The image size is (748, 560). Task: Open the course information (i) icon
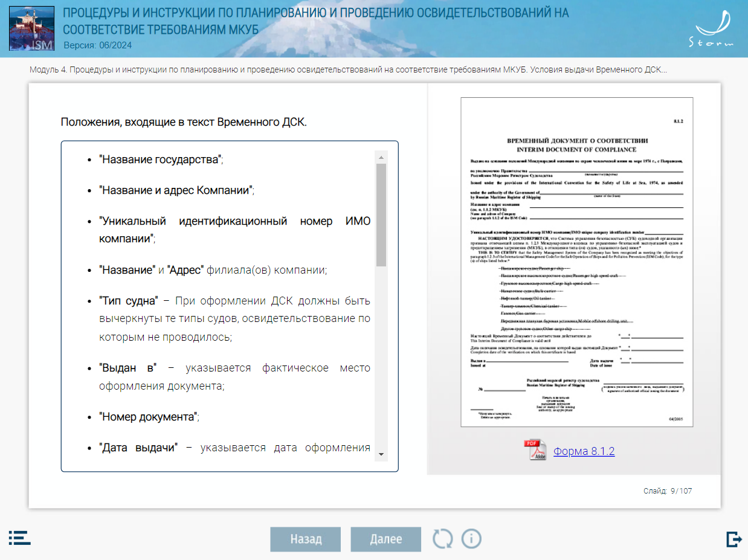coord(471,538)
